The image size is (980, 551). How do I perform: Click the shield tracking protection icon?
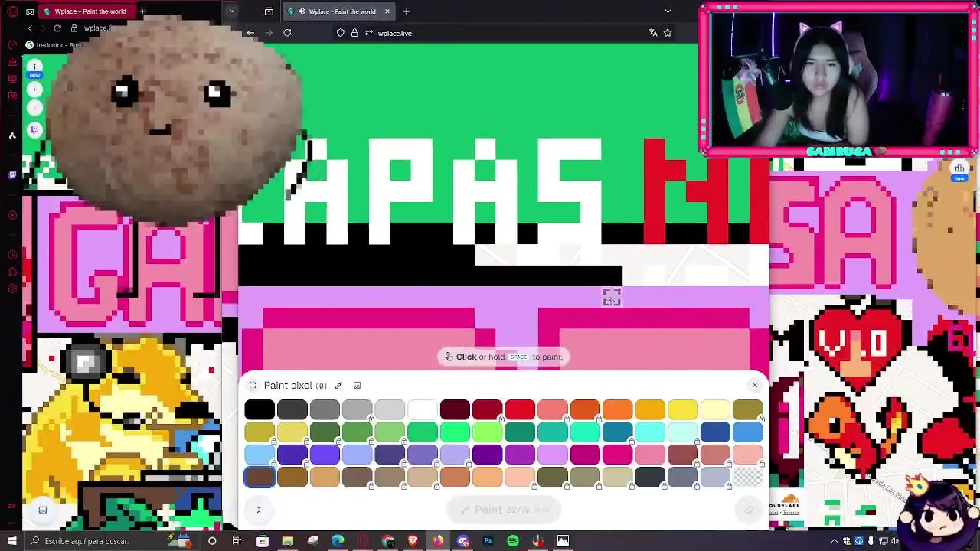(341, 33)
